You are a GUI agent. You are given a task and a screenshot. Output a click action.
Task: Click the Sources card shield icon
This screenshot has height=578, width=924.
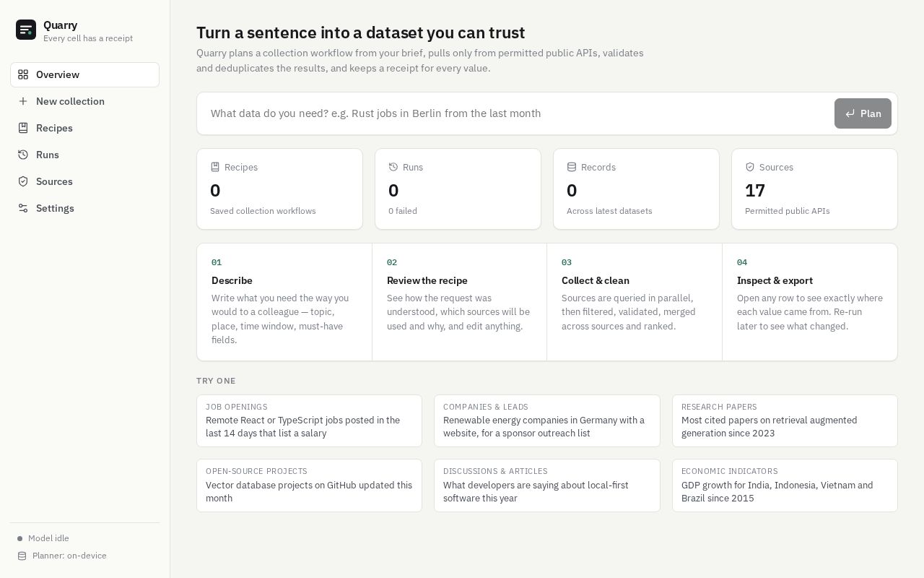tap(750, 167)
